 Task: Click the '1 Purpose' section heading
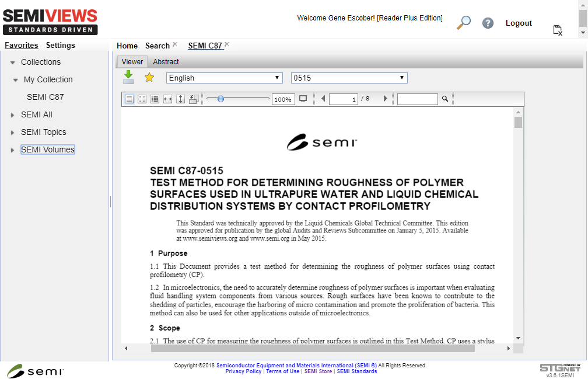tap(169, 253)
